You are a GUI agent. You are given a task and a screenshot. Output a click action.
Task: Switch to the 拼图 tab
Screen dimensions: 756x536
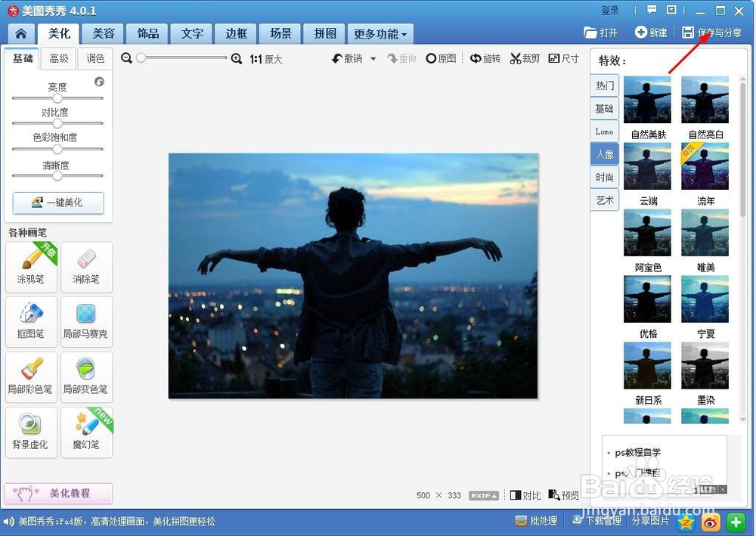(x=325, y=34)
